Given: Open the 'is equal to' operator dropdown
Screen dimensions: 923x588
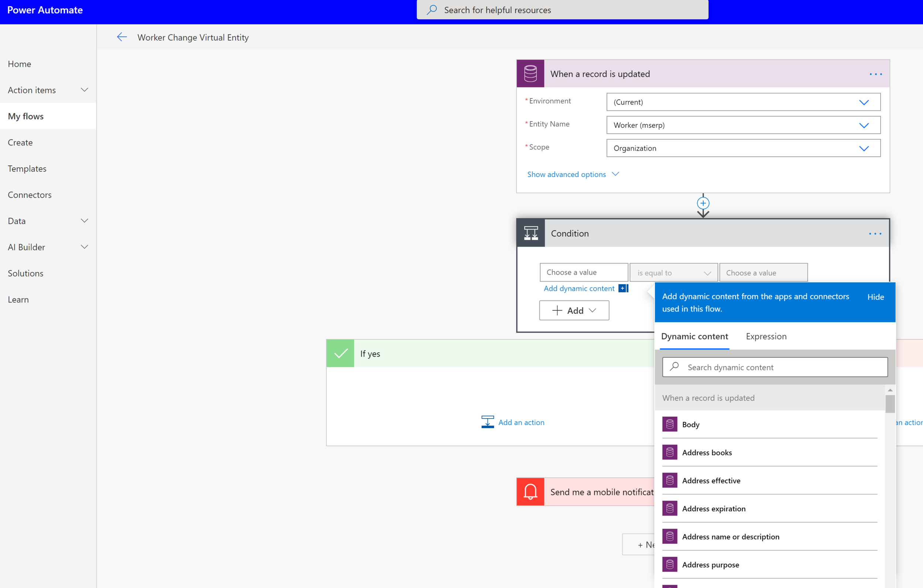Looking at the screenshot, I should point(673,272).
